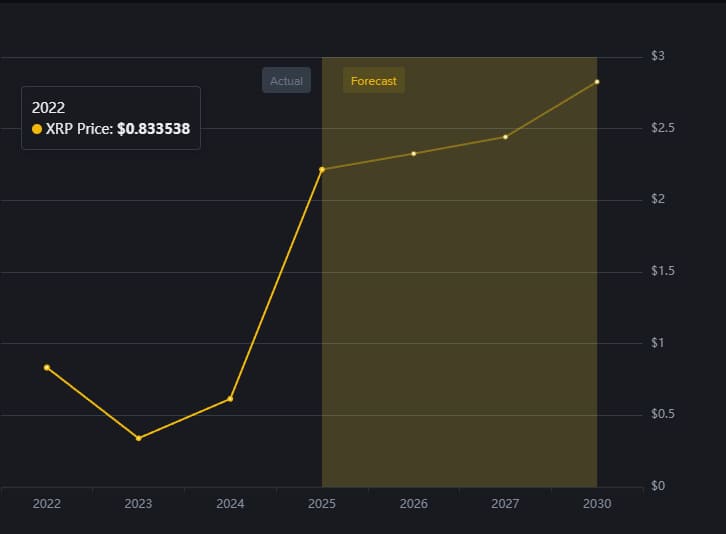
Task: Click the XRP Price value in tooltip
Action: 153,129
